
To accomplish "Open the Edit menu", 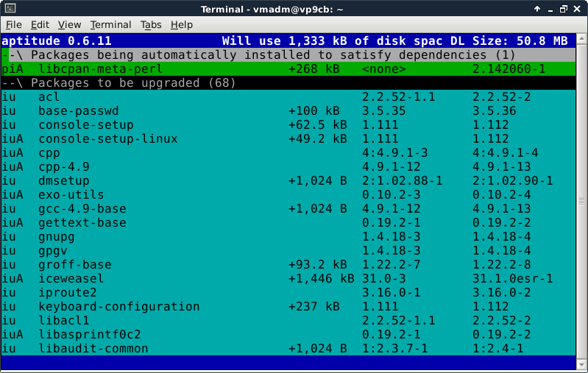I will [40, 24].
